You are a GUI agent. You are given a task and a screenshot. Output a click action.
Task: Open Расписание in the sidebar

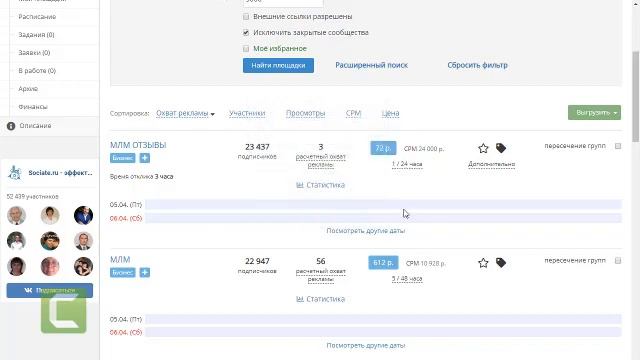click(37, 17)
